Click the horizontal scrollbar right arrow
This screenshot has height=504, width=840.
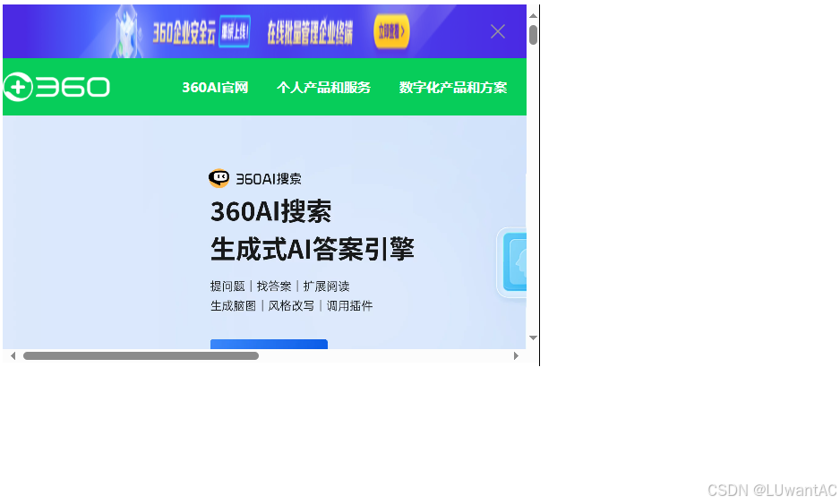pos(516,355)
